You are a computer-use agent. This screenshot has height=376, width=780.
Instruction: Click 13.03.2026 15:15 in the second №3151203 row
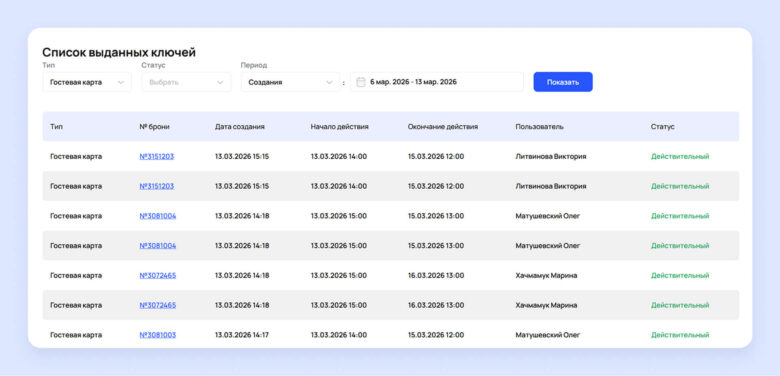tap(242, 186)
